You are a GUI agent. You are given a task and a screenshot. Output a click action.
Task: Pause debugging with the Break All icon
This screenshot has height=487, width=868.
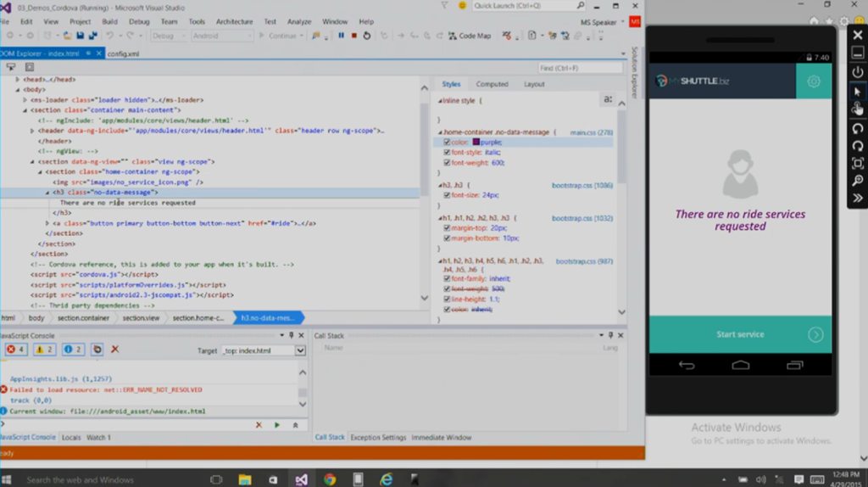click(x=341, y=36)
